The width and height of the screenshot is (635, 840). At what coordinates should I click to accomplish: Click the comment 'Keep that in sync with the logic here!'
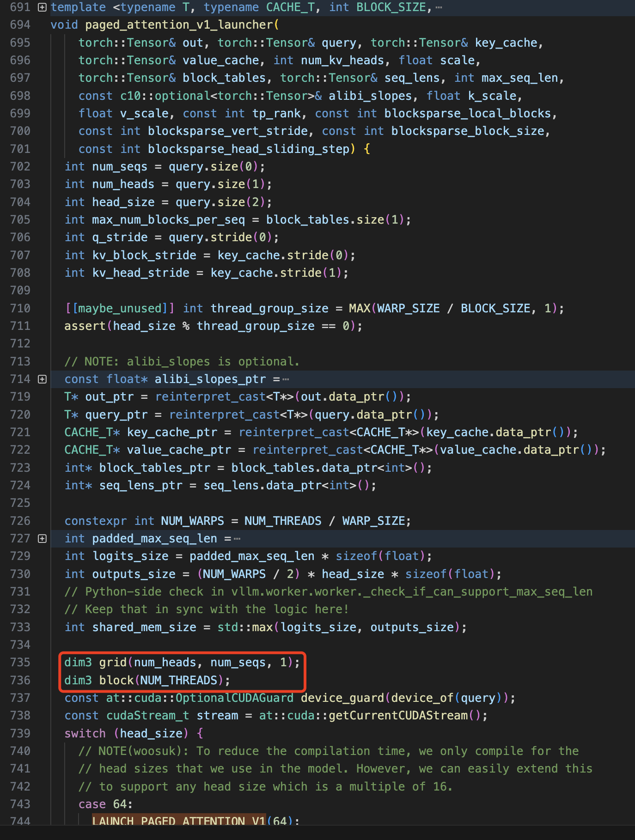(x=207, y=609)
